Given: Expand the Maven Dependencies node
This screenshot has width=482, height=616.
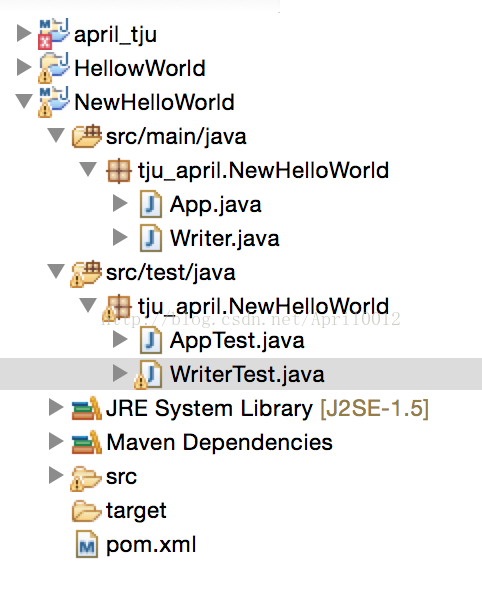Looking at the screenshot, I should (x=56, y=441).
